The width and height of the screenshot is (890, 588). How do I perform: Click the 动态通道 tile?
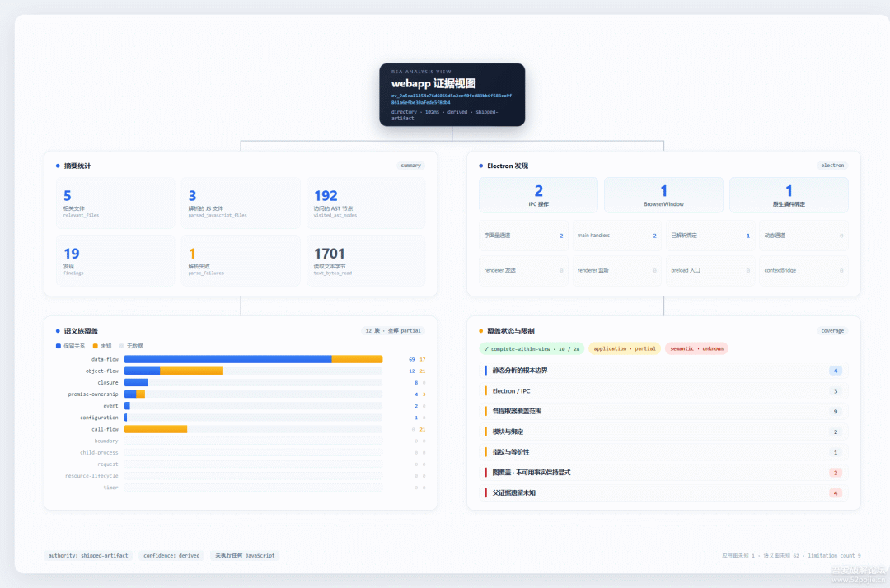click(x=803, y=236)
